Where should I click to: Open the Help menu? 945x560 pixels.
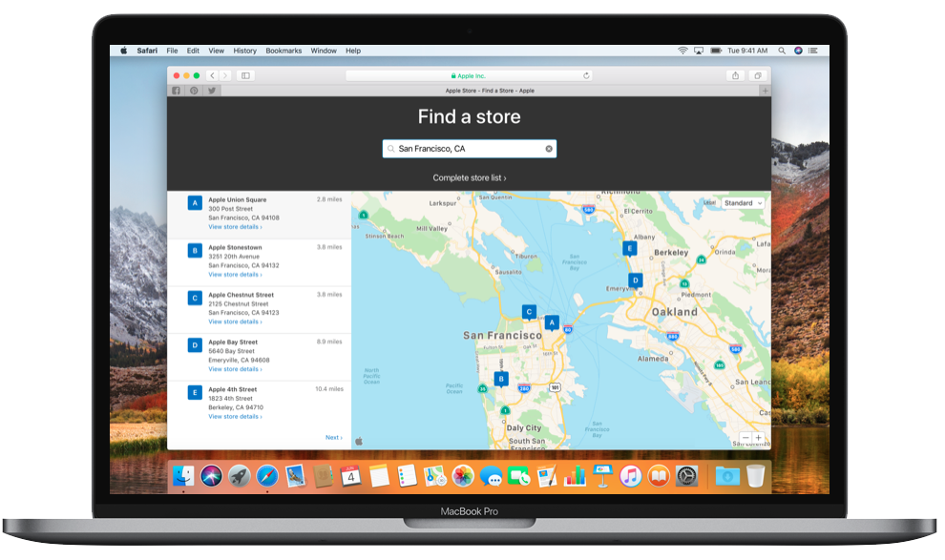point(353,51)
